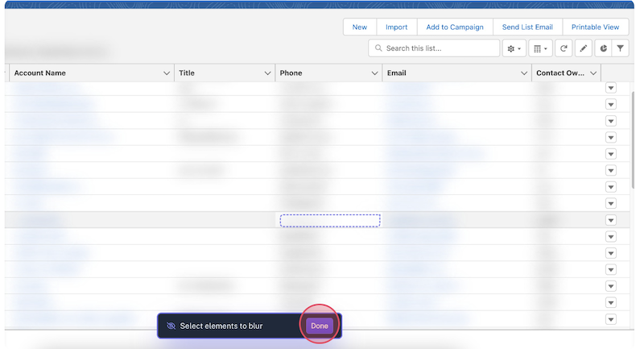Screen dimensions: 644x349
Task: Sort by the Title header
Action: point(187,73)
